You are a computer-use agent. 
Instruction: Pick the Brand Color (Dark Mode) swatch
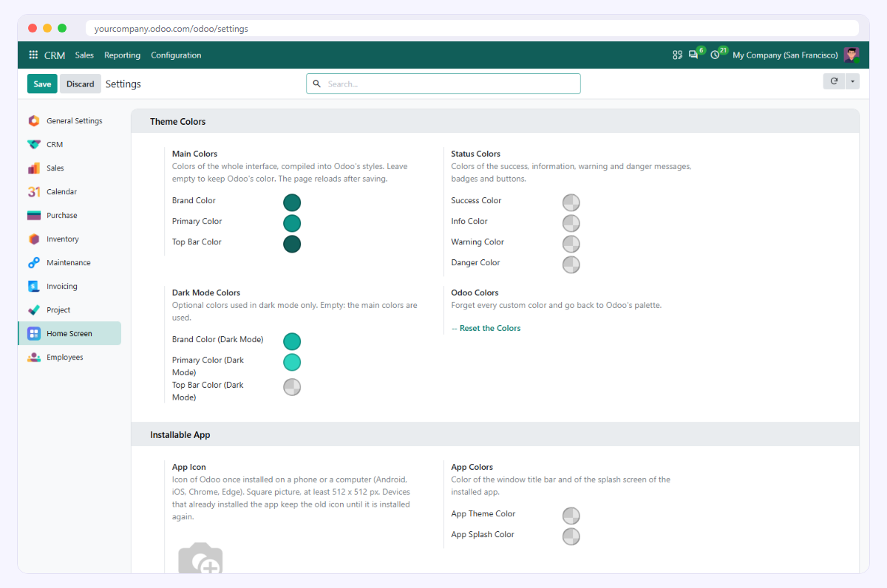click(x=292, y=341)
